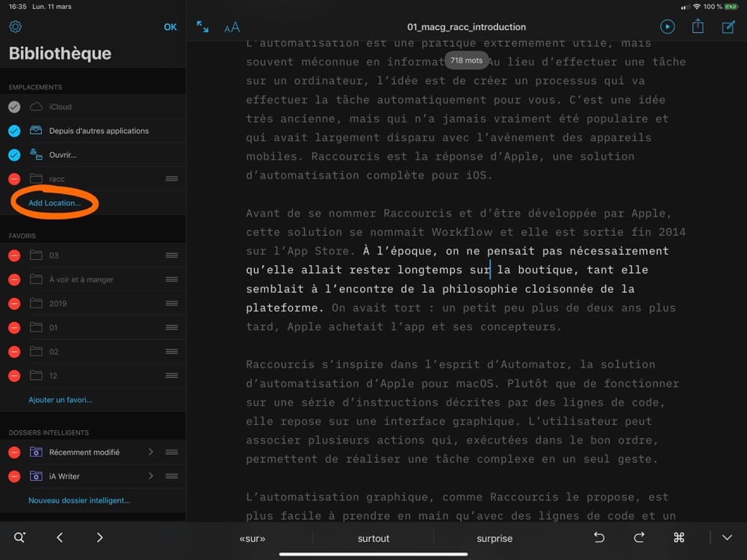Delete favorite 12 with red minus
The width and height of the screenshot is (747, 560).
tap(14, 376)
